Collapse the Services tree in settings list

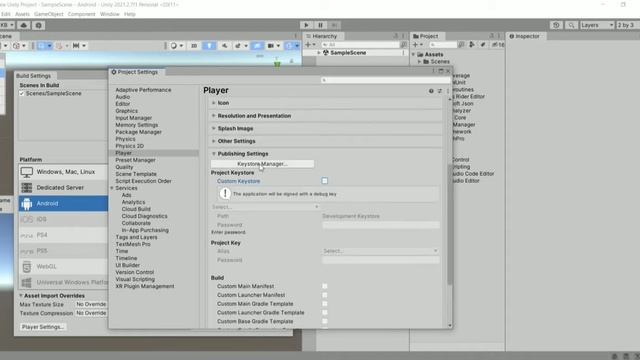point(112,188)
